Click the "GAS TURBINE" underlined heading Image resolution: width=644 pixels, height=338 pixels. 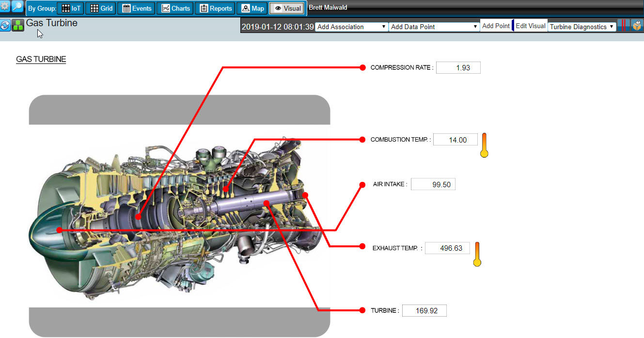click(x=41, y=60)
